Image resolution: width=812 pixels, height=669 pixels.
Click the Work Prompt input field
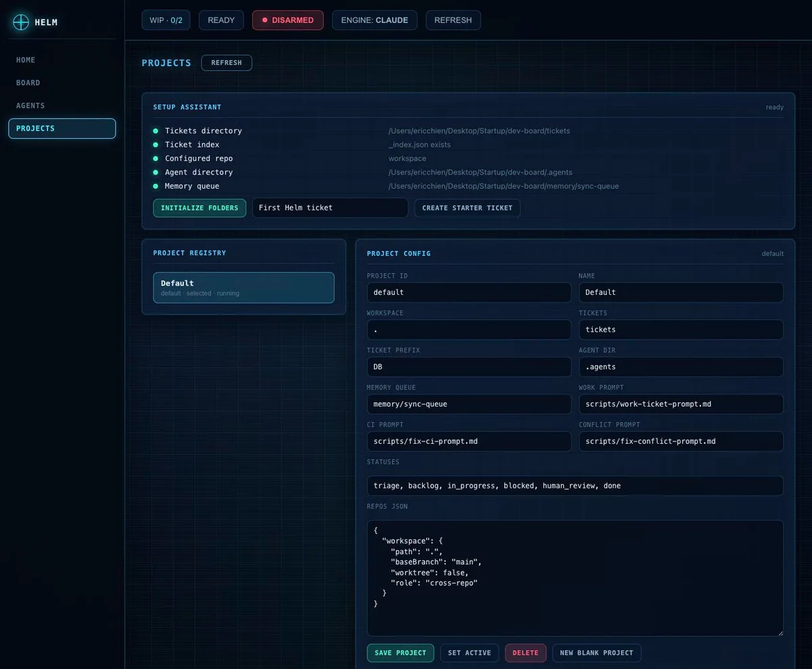coord(681,404)
